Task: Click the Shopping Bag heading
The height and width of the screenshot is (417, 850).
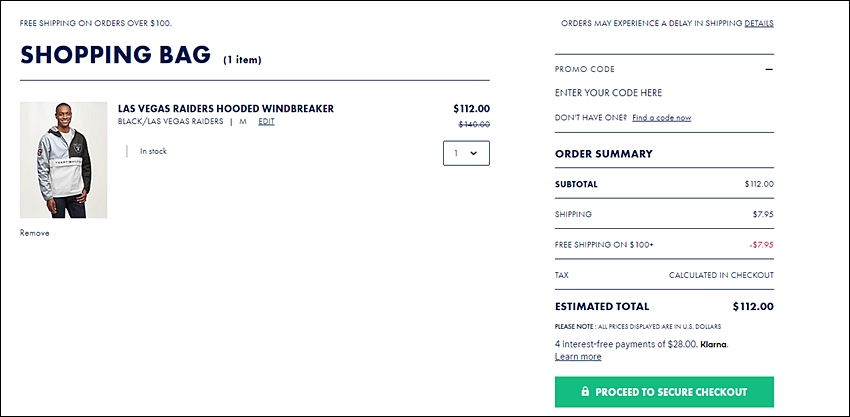Action: [x=115, y=55]
